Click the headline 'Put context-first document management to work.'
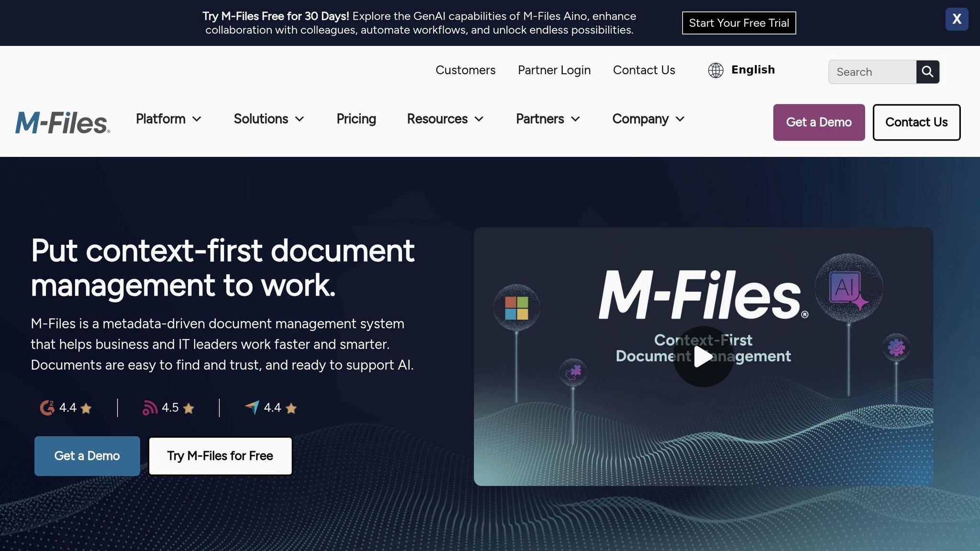This screenshot has width=980, height=551. [223, 268]
